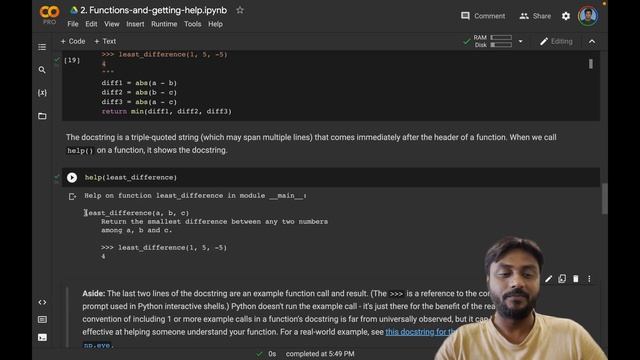Open the terminal sidebar icon
This screenshot has height=360, width=640.
tap(42, 337)
